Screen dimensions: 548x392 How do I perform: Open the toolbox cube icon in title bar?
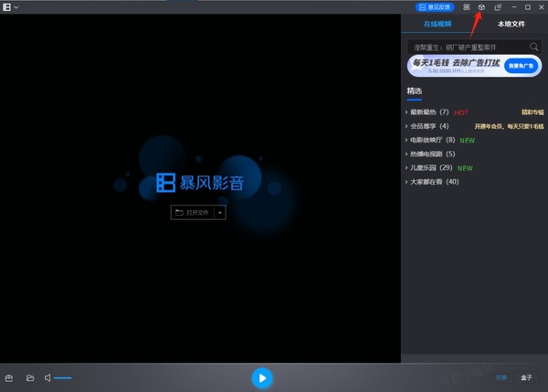pos(481,7)
